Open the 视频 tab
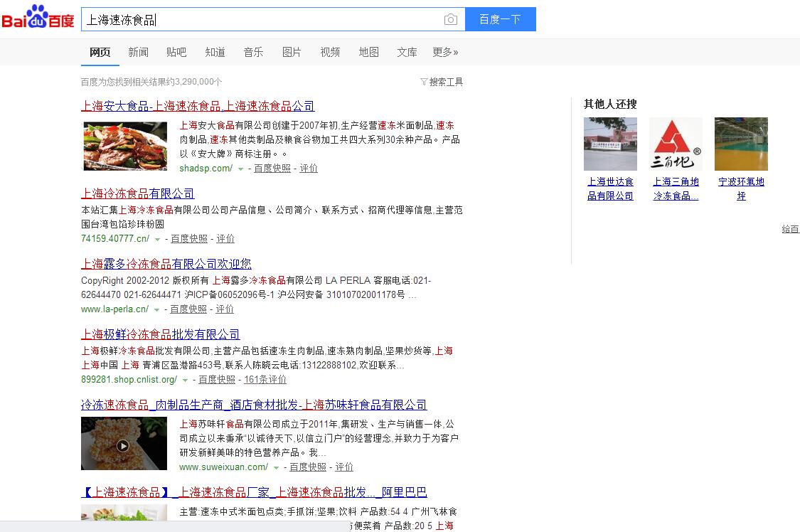The image size is (800, 532). (x=330, y=52)
